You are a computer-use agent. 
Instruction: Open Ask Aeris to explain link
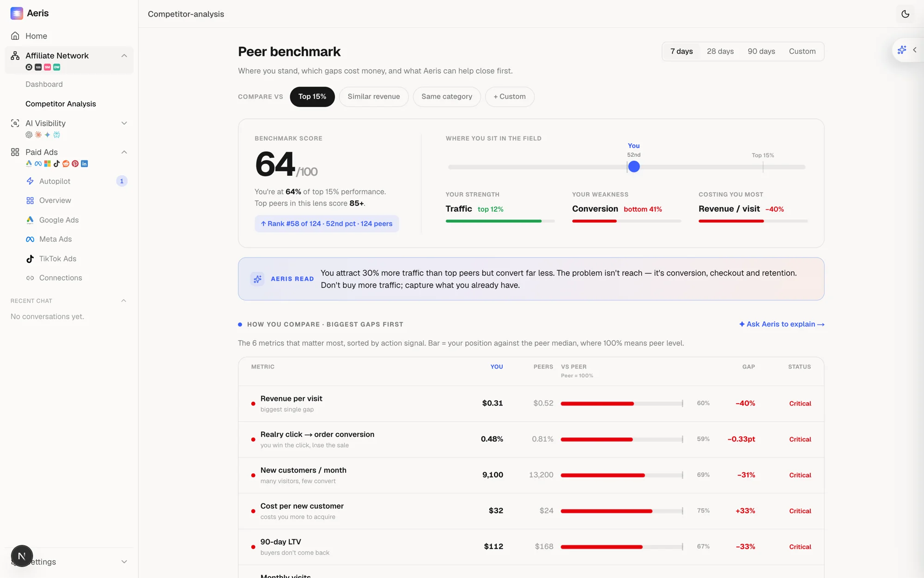pos(782,324)
